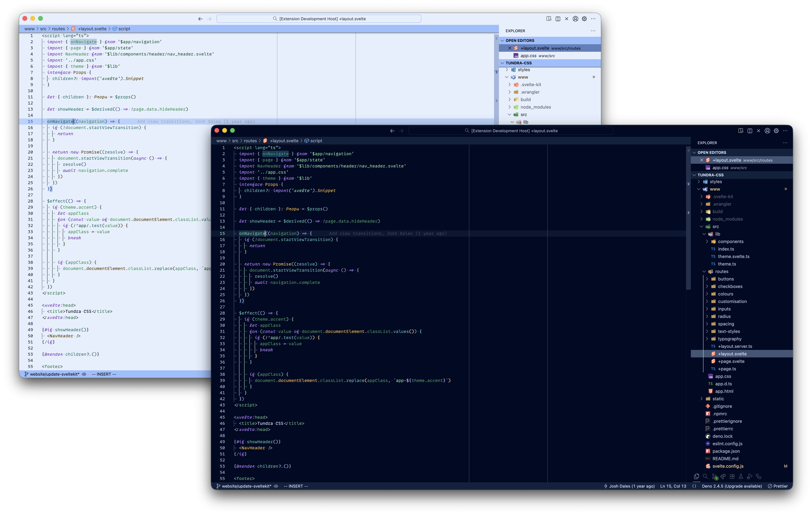Click X icon in dark window title bar
This screenshot has width=812, height=515.
(x=758, y=131)
